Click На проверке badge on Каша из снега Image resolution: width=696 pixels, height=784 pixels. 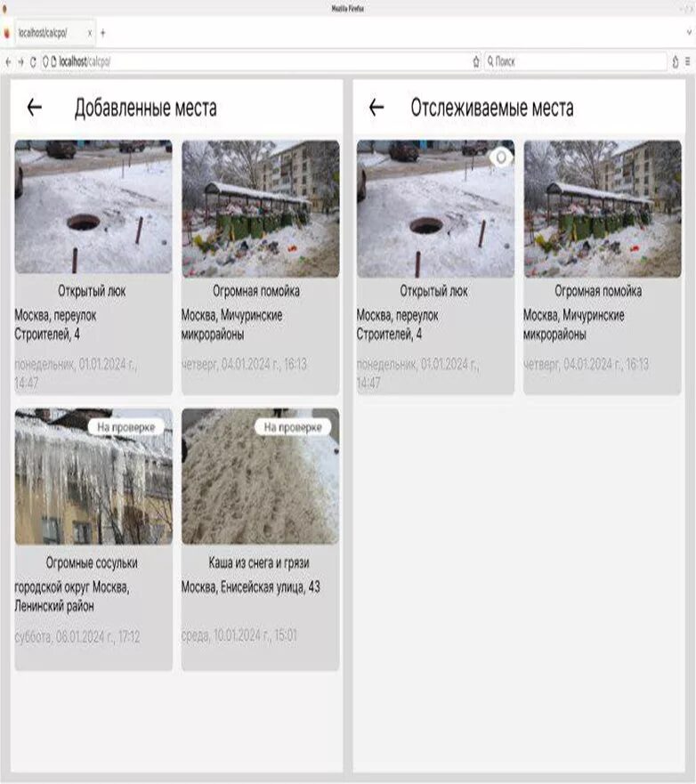pos(293,427)
